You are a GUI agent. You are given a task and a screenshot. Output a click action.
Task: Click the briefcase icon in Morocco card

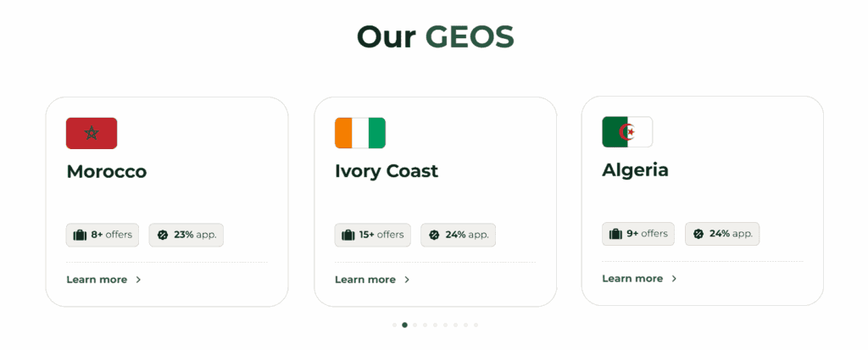coord(80,235)
